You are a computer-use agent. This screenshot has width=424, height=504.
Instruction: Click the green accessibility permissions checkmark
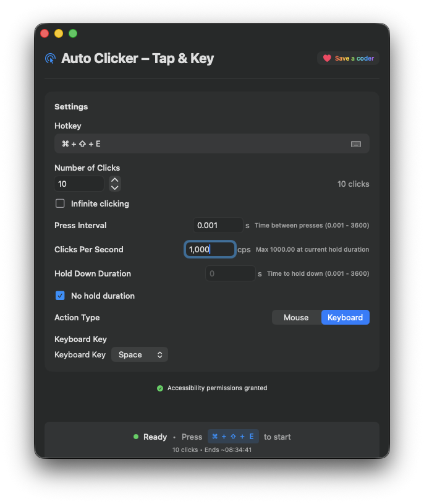[160, 388]
